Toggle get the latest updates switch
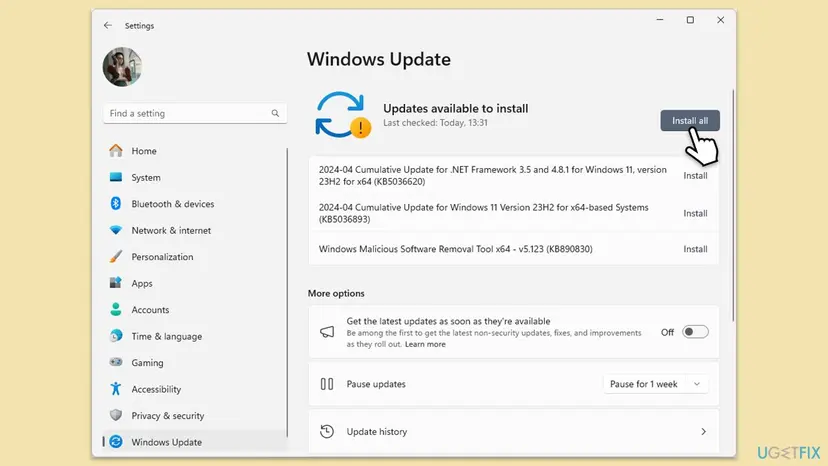This screenshot has height=466, width=828. pos(695,332)
